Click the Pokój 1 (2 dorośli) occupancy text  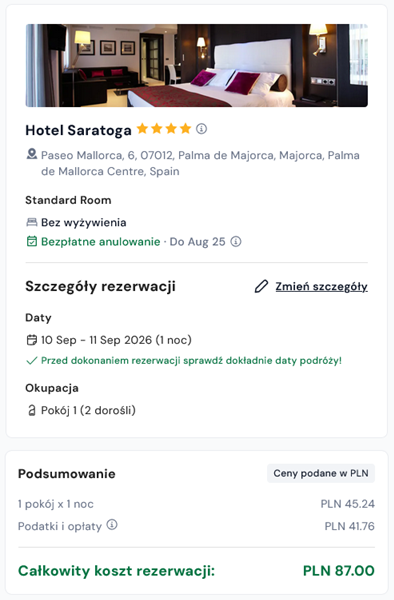pyautogui.click(x=88, y=411)
